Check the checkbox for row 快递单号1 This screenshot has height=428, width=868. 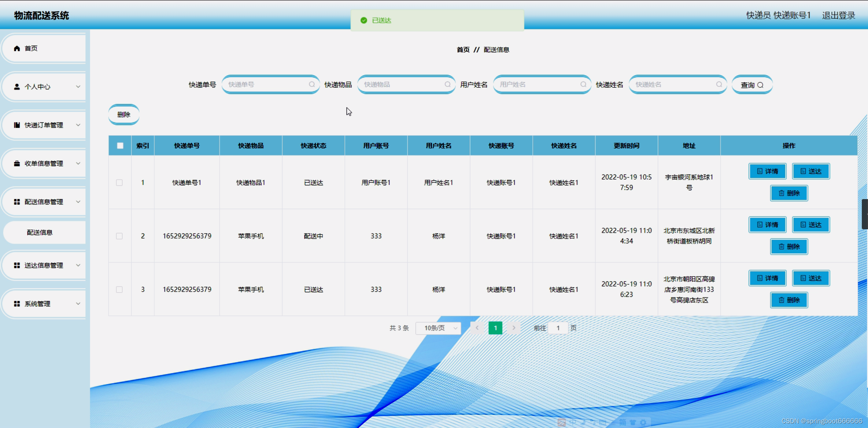coord(119,183)
